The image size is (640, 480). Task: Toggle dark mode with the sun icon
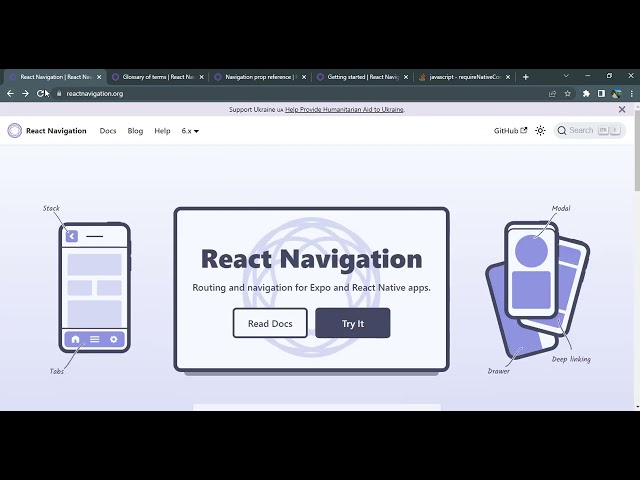pyautogui.click(x=540, y=131)
